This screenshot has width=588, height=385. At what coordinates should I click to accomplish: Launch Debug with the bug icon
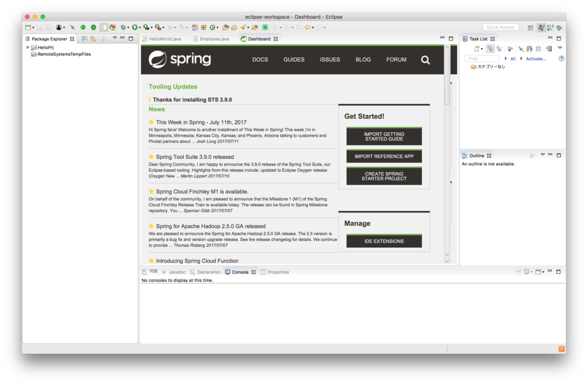pos(123,28)
